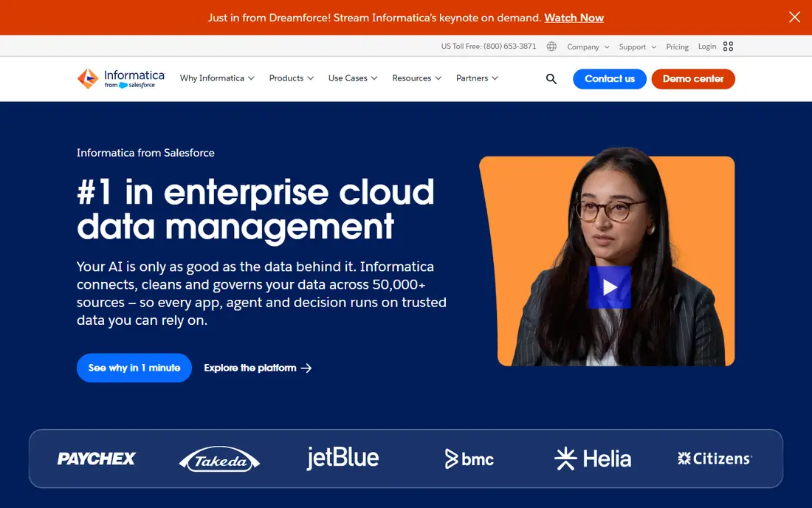The image size is (812, 508).
Task: Click the Takeda customer logo
Action: [x=219, y=459]
